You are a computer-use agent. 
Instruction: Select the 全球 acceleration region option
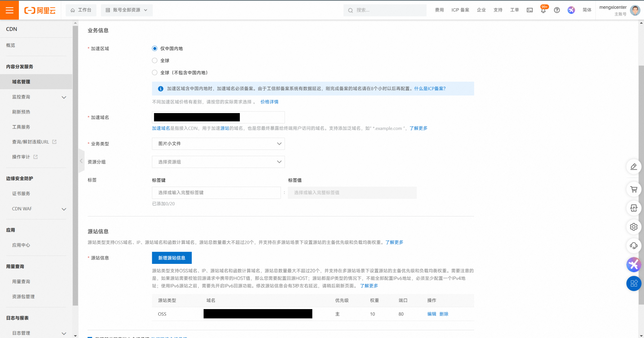pos(155,61)
